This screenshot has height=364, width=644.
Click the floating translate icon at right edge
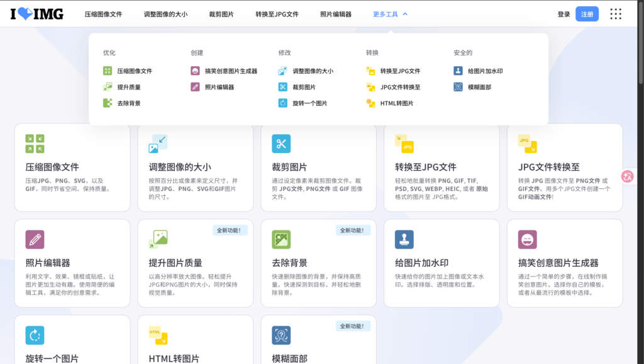(627, 176)
